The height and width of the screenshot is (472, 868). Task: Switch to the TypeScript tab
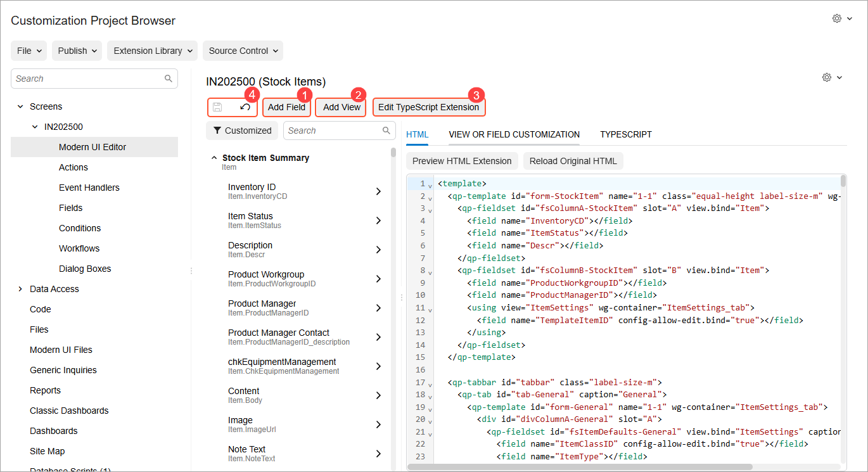pos(626,134)
